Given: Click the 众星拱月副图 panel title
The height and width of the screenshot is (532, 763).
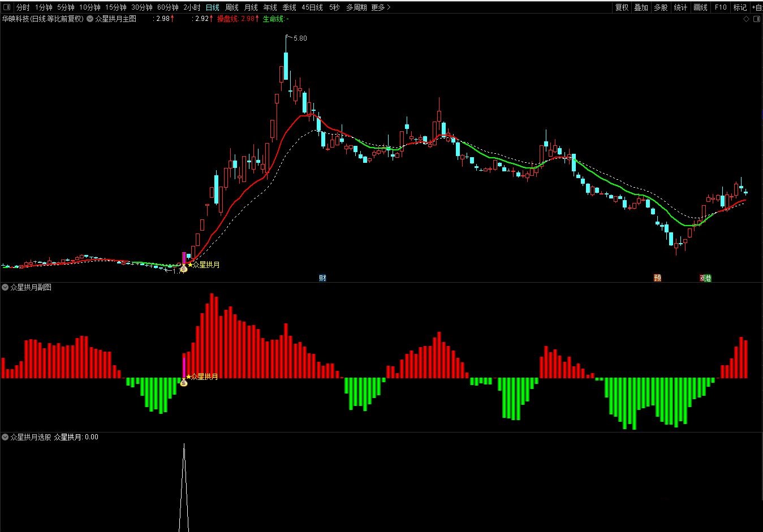Looking at the screenshot, I should point(31,287).
